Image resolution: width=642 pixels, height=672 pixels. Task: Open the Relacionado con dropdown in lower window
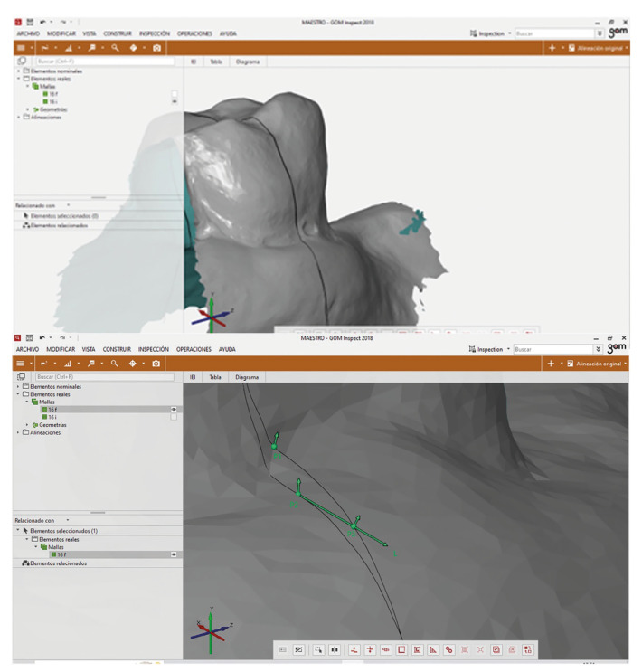(x=67, y=520)
